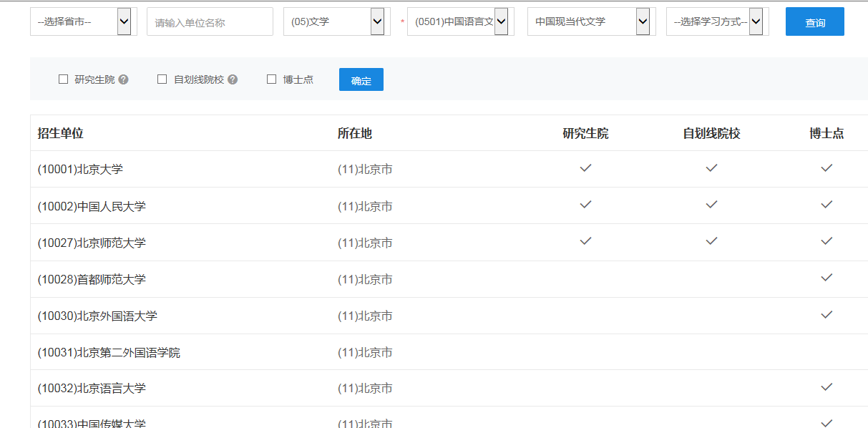Select the (10031)北京第二外国语学院 row

tap(109, 353)
